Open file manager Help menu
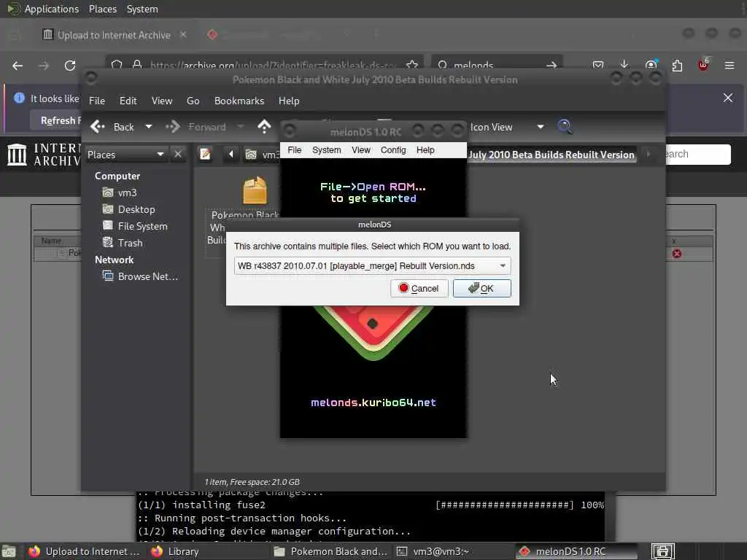This screenshot has width=747, height=560. pos(289,101)
